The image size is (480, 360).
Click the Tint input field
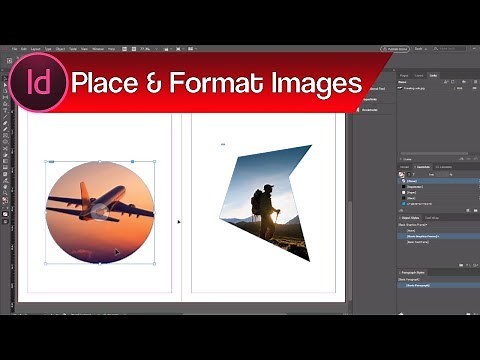click(x=442, y=174)
